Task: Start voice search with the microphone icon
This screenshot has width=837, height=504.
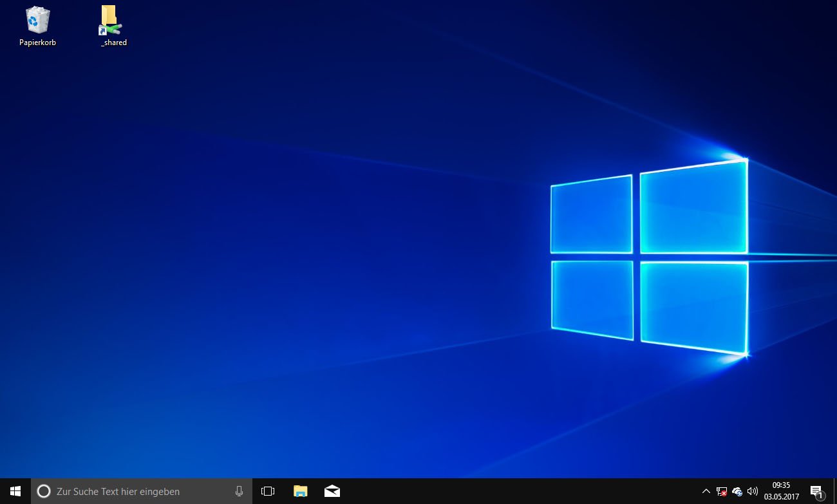Action: point(239,491)
